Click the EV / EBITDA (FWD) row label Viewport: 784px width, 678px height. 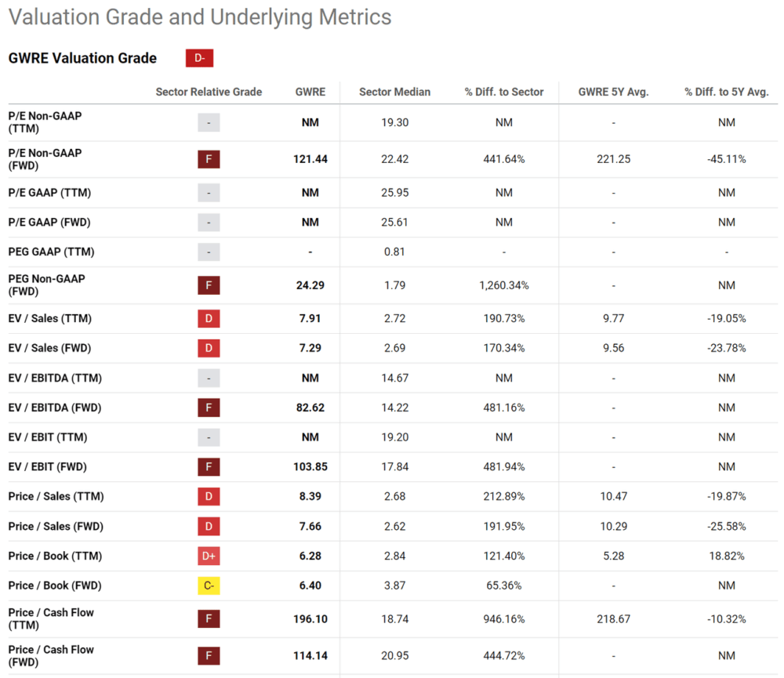pyautogui.click(x=55, y=408)
